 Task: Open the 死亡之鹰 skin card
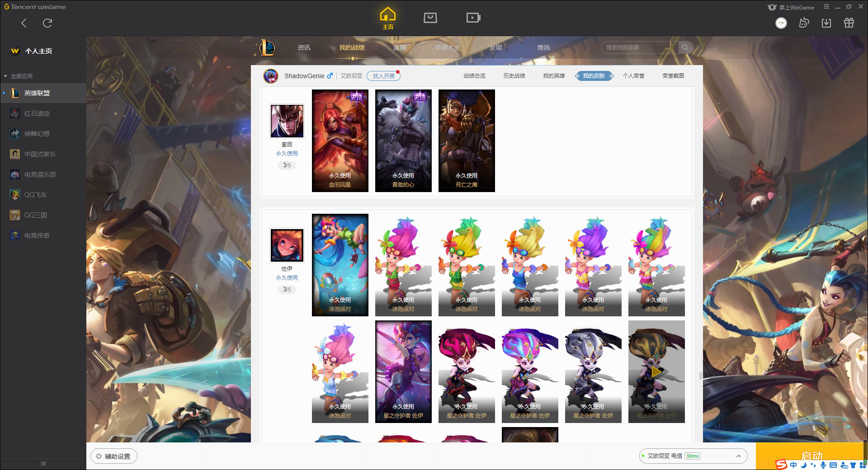coord(467,141)
